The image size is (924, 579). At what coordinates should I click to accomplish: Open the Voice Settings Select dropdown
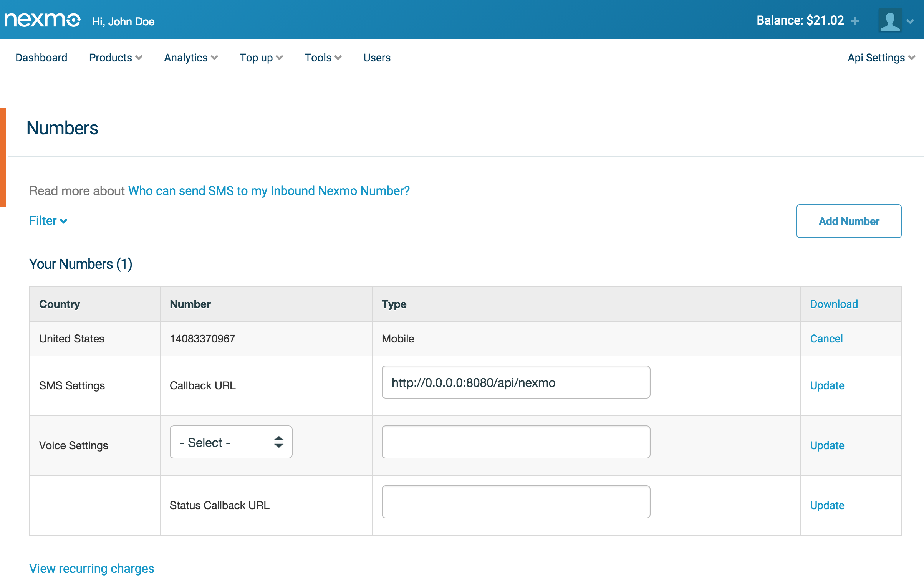click(x=231, y=442)
